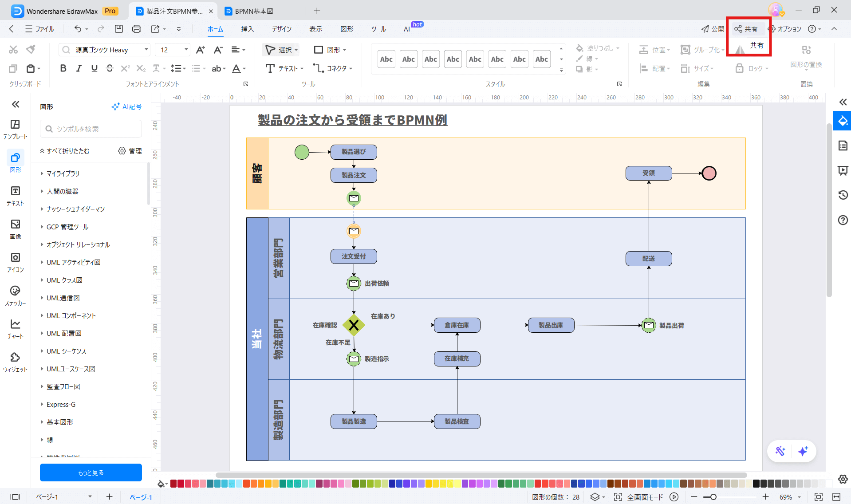Expand the マイライブラリ category
Screen dimensions: 851x504
coord(63,173)
